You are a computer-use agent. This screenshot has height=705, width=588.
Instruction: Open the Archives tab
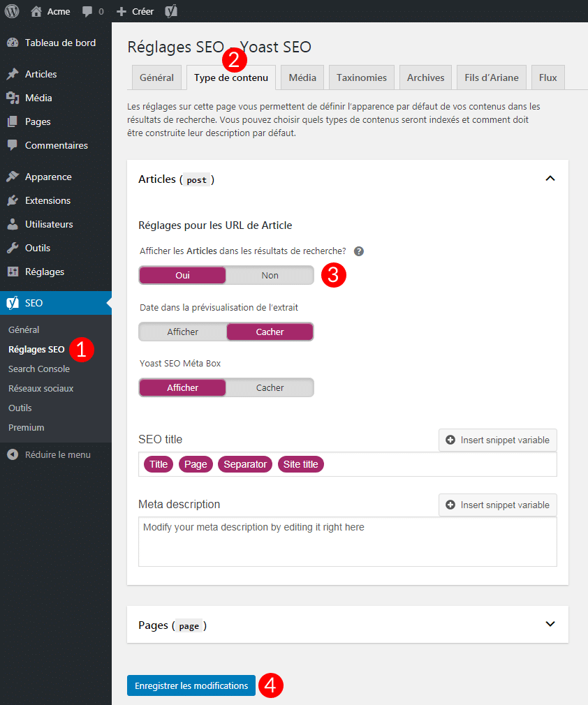point(425,77)
